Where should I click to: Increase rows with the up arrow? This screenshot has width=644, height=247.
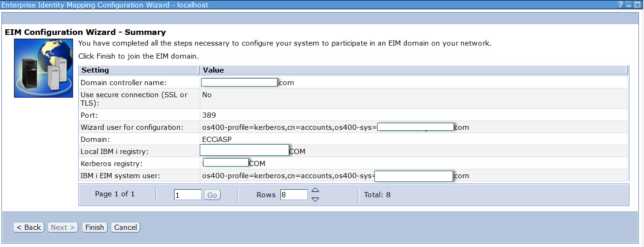[315, 190]
